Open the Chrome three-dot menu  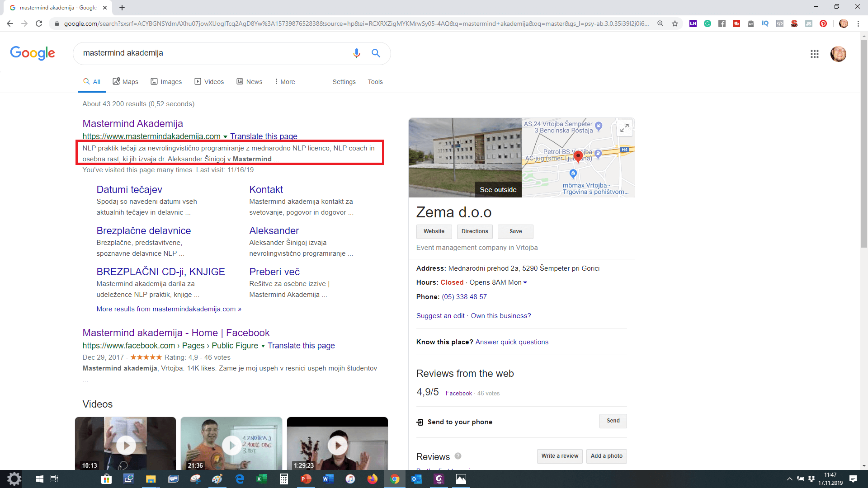coord(858,23)
